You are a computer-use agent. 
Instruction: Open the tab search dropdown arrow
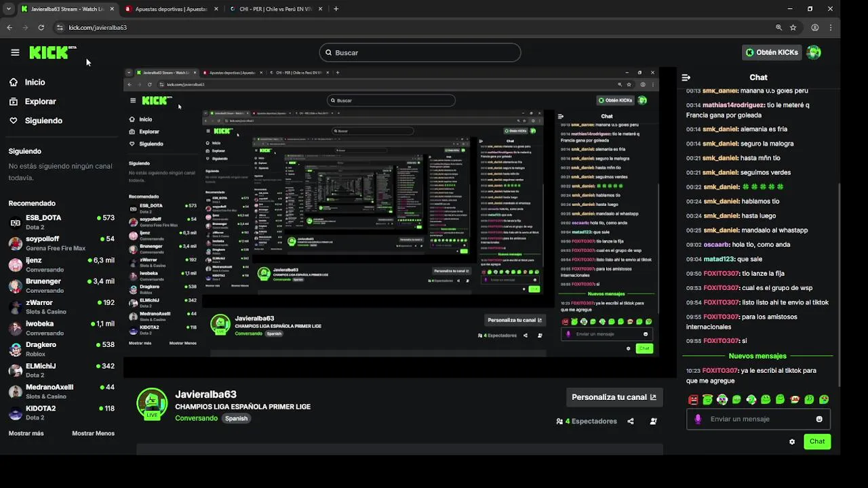click(x=7, y=9)
